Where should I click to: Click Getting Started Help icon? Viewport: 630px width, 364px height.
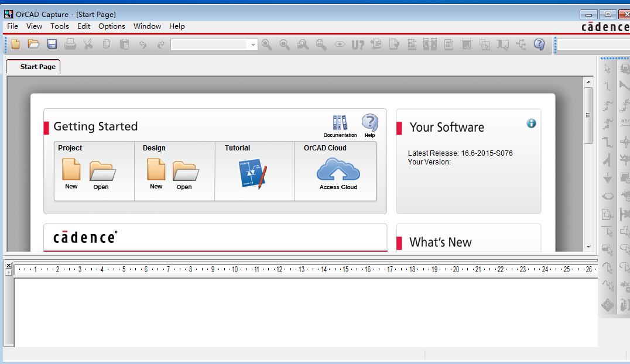(369, 126)
